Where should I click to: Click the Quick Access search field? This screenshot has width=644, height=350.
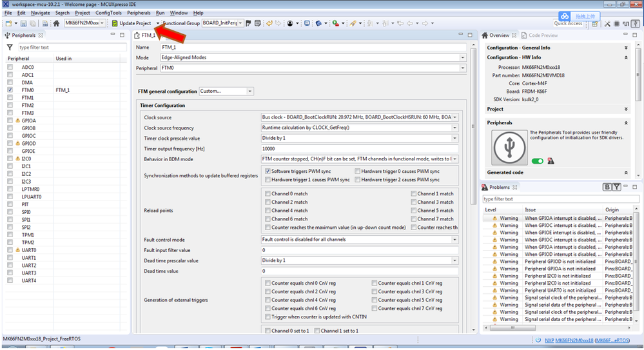pos(569,24)
